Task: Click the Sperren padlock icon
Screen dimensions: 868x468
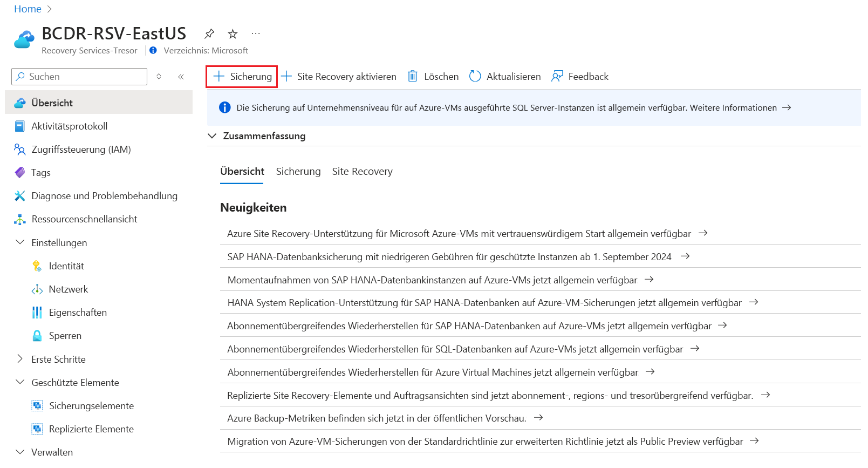Action: click(37, 336)
